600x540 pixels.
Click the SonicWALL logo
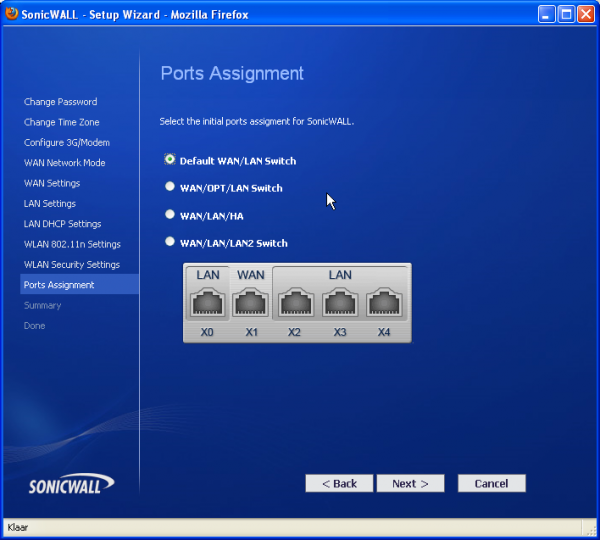(71, 484)
